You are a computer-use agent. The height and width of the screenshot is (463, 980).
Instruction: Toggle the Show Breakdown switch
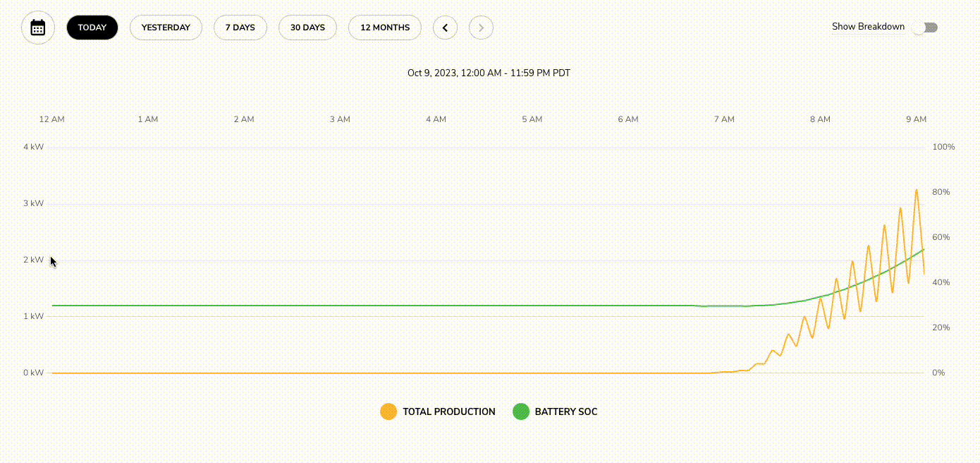pos(925,28)
